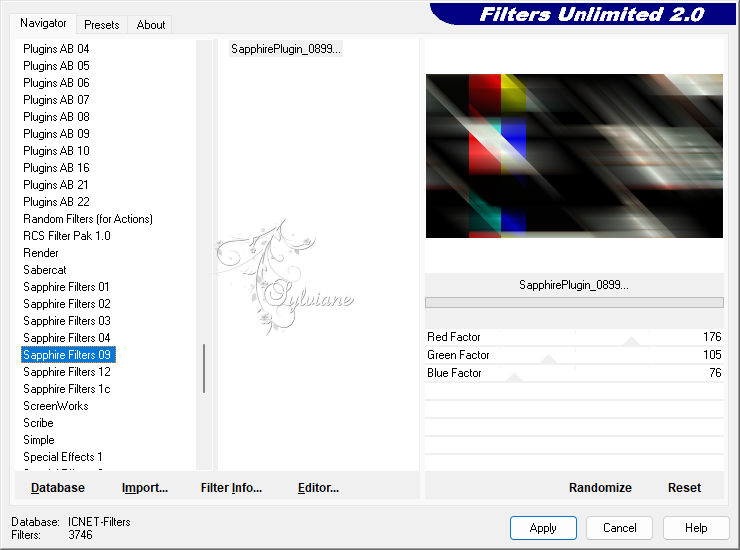Open the Import... dialog
This screenshot has width=740, height=550.
pos(145,488)
